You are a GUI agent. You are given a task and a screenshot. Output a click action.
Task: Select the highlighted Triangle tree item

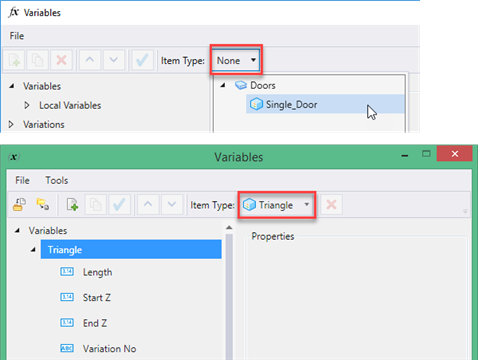click(x=131, y=249)
